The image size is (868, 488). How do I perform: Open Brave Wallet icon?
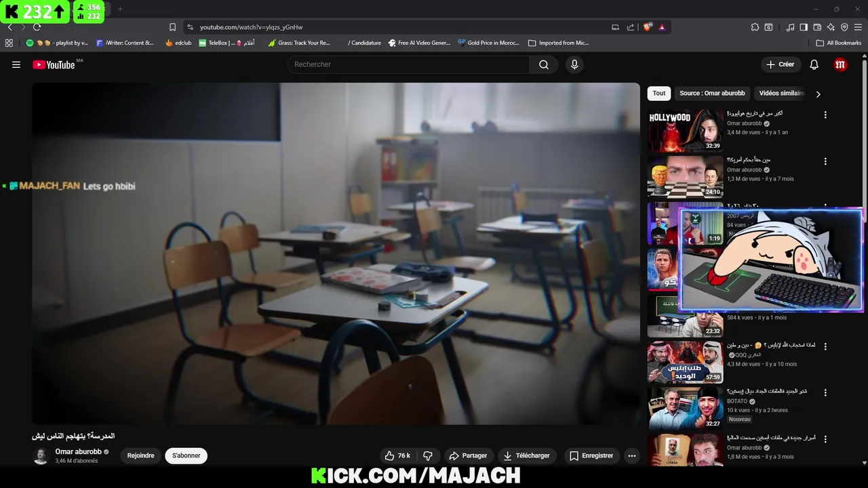(x=817, y=27)
